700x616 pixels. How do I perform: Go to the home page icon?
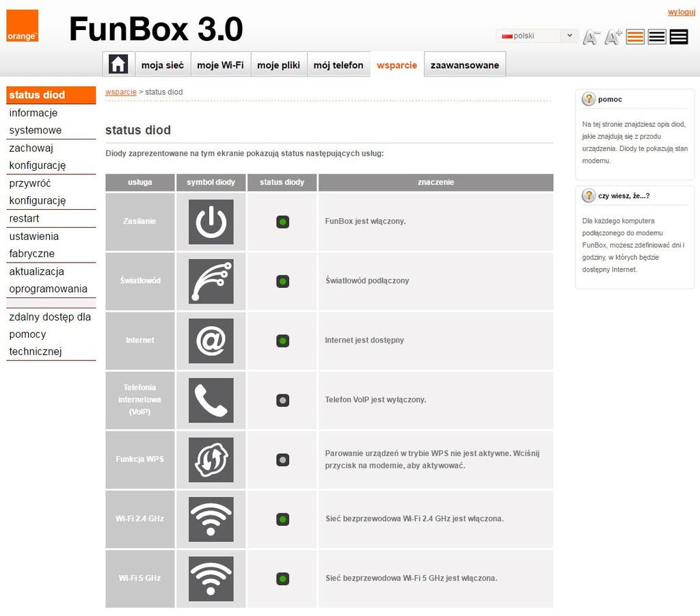(x=118, y=64)
